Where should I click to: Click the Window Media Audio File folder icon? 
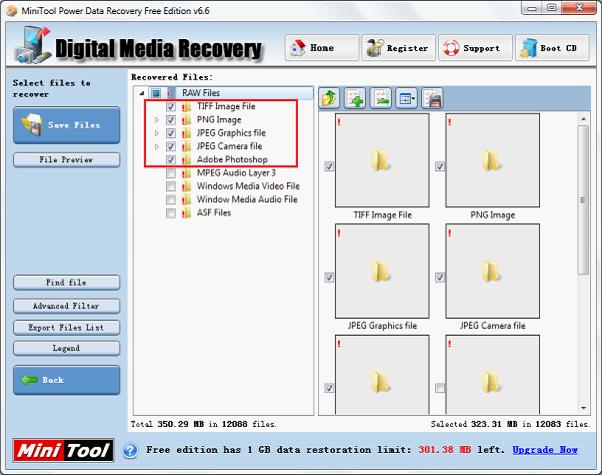point(186,200)
